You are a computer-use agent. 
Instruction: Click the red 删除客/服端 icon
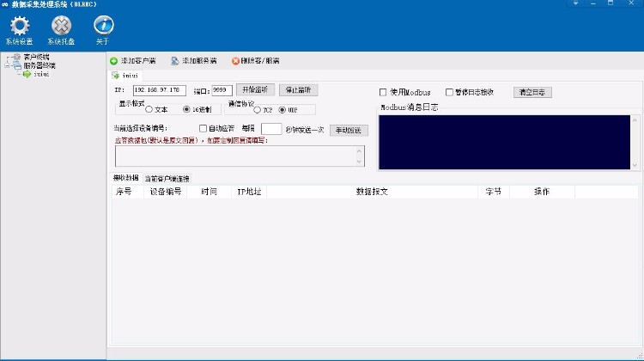235,61
